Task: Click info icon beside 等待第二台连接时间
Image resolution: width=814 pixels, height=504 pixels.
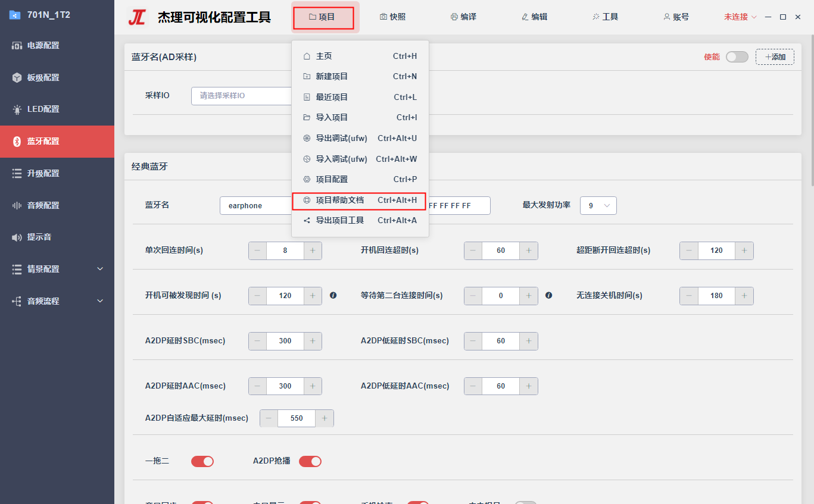Action: point(549,295)
